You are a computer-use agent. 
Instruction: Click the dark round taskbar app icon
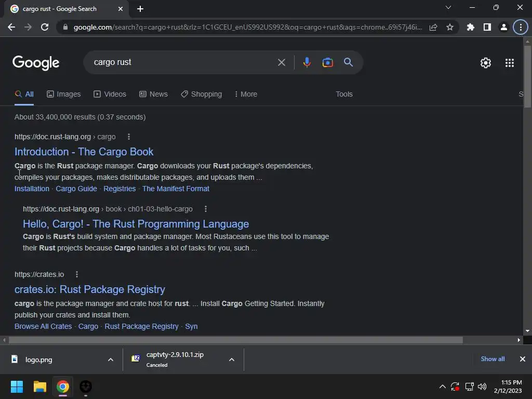point(86,387)
